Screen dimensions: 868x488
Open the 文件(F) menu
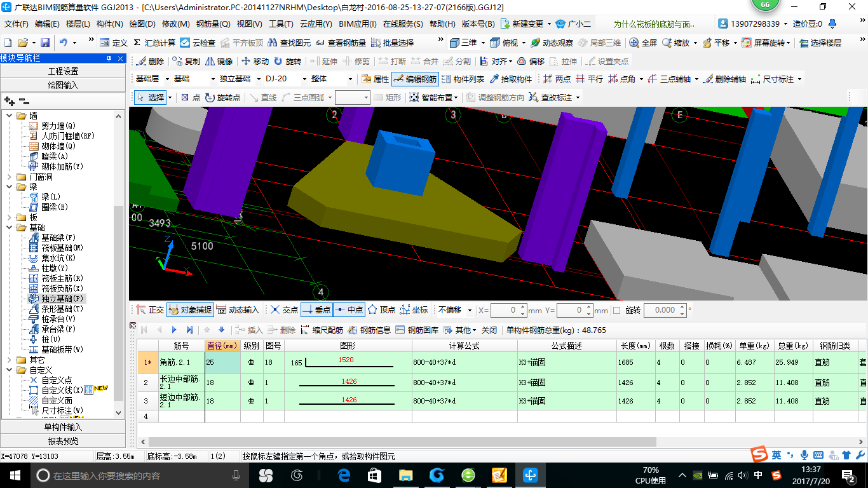[17, 24]
